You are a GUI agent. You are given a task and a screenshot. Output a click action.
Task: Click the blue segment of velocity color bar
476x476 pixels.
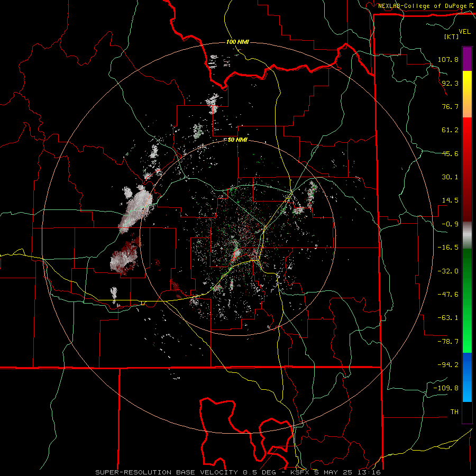467,377
